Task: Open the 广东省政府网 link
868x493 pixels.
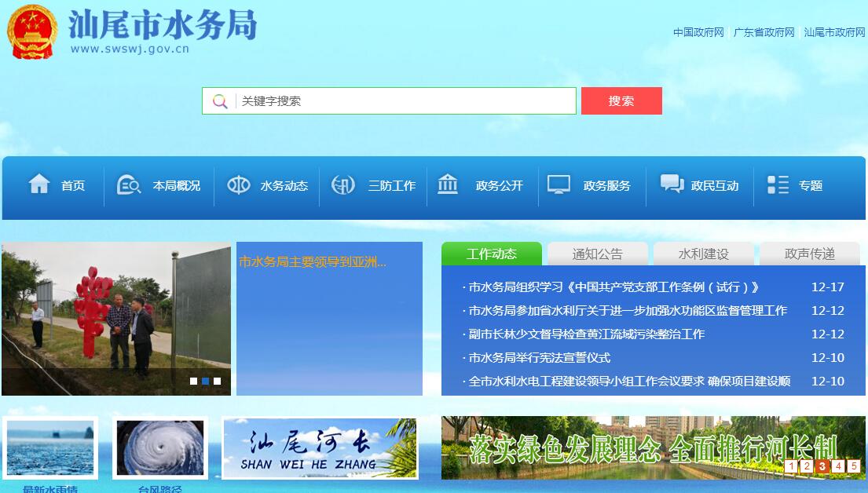Action: 764,32
